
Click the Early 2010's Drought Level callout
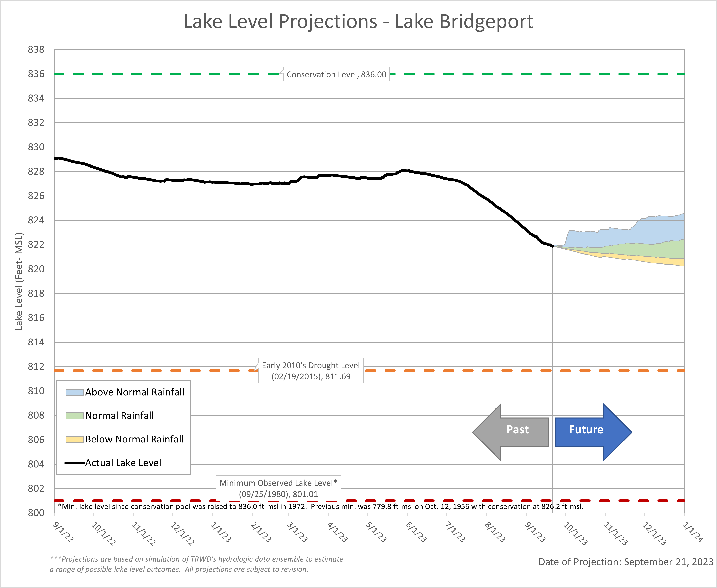coord(311,371)
